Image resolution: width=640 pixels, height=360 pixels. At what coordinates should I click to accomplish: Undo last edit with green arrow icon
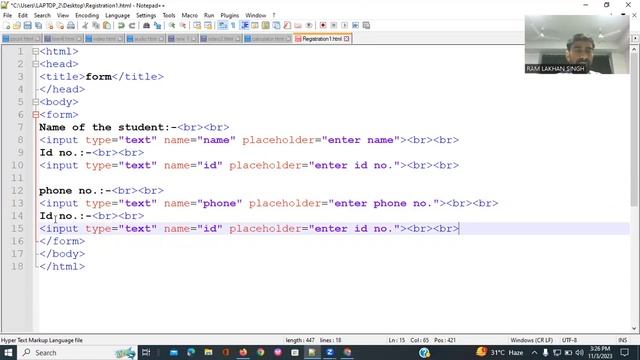[x=121, y=25]
